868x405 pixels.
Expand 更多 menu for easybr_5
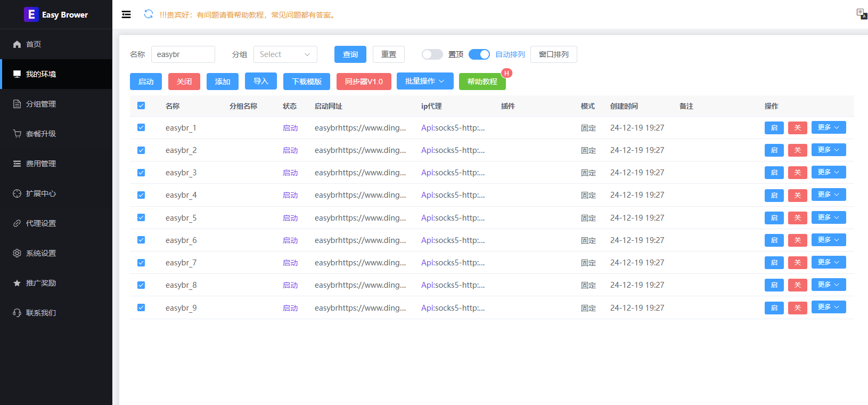click(829, 217)
